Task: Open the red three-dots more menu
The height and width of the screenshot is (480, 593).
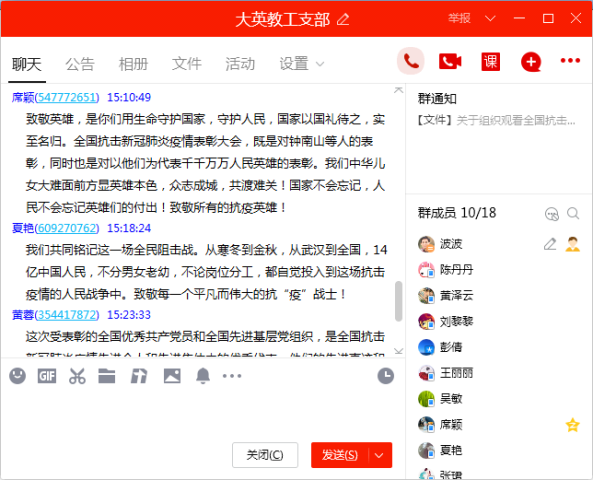Action: [570, 61]
